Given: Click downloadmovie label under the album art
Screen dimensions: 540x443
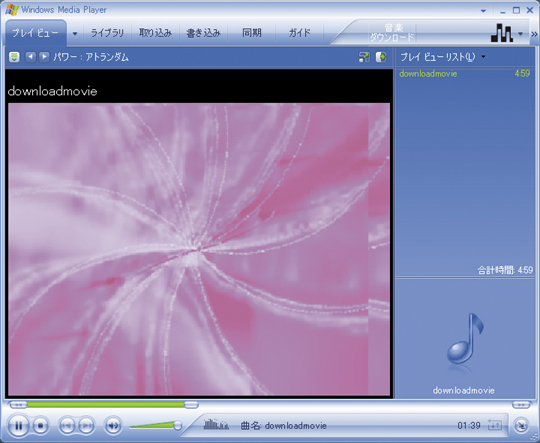Looking at the screenshot, I should (464, 391).
